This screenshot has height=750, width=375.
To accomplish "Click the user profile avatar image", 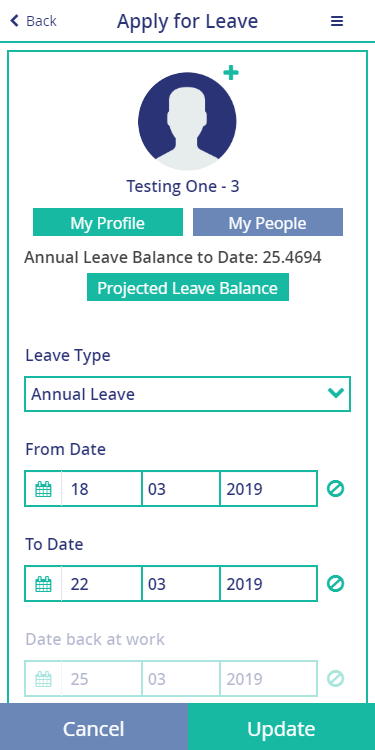I will (x=187, y=121).
